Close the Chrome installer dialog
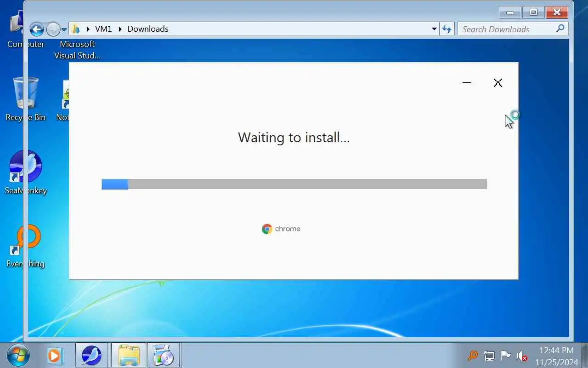This screenshot has width=588, height=368. pyautogui.click(x=498, y=83)
